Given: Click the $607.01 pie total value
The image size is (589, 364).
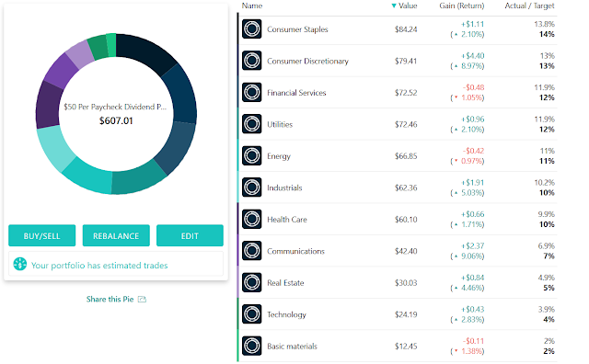Looking at the screenshot, I should pos(116,120).
